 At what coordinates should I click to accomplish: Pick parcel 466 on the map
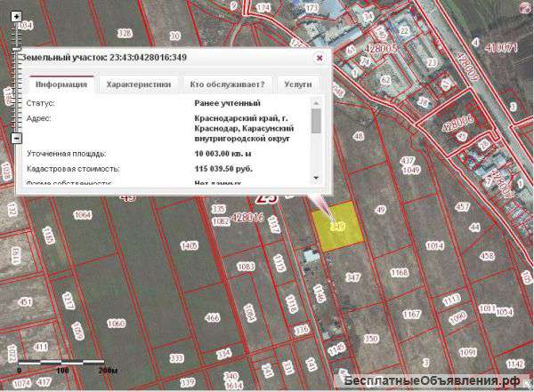pos(212,317)
